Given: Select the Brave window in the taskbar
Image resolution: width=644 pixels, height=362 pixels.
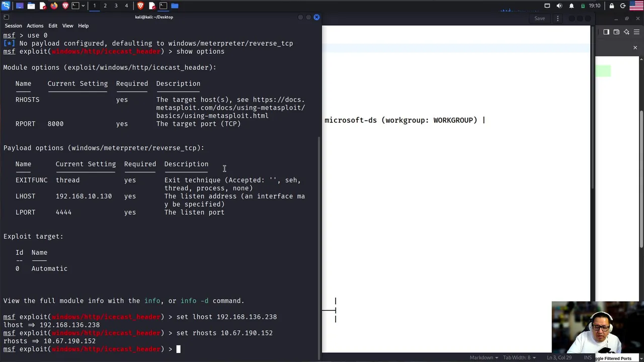Looking at the screenshot, I should tap(140, 6).
